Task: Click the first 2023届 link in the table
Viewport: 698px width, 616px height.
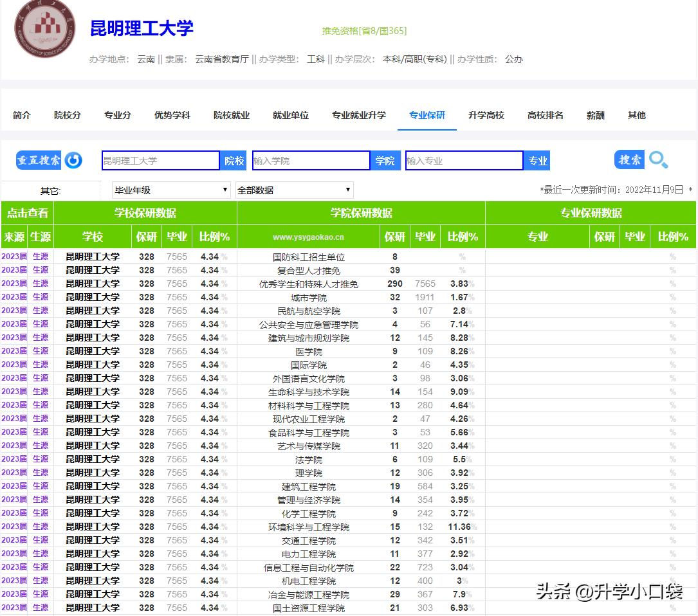Action: click(13, 257)
